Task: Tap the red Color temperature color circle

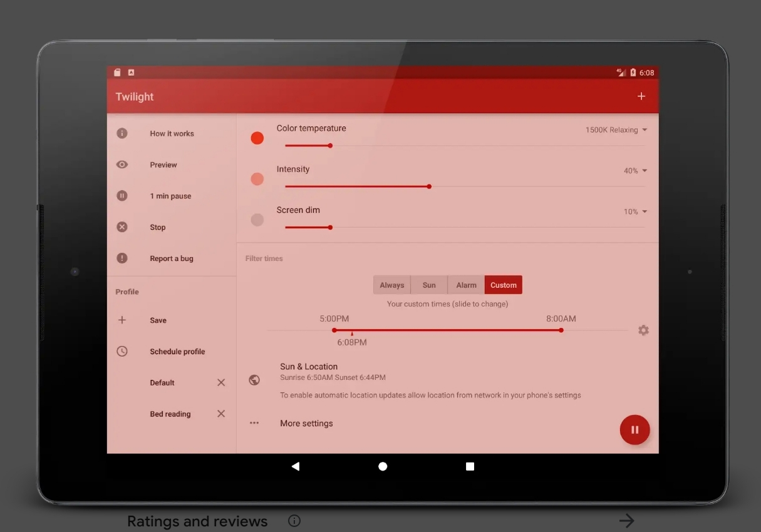Action: 257,138
